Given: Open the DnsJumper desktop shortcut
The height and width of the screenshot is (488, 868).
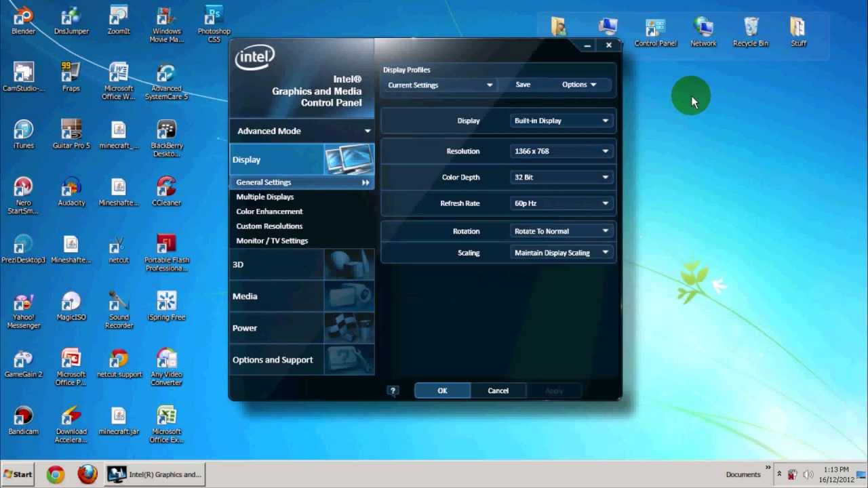Looking at the screenshot, I should point(71,20).
